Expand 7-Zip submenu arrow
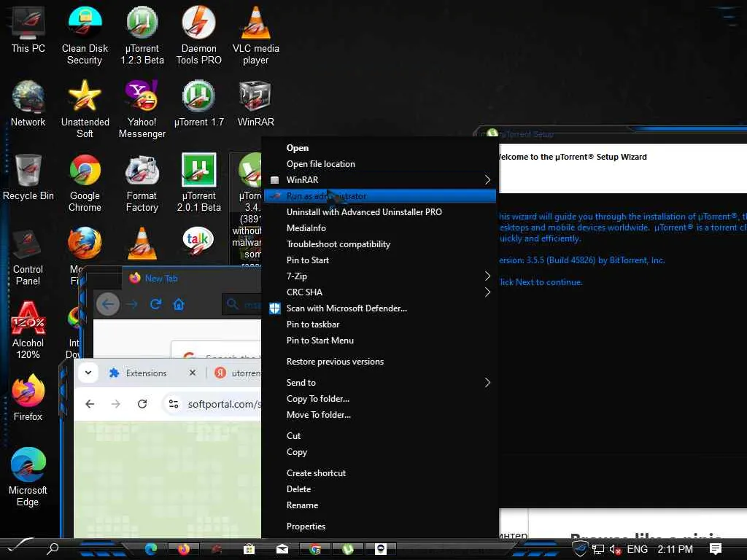The image size is (747, 560). [x=487, y=276]
